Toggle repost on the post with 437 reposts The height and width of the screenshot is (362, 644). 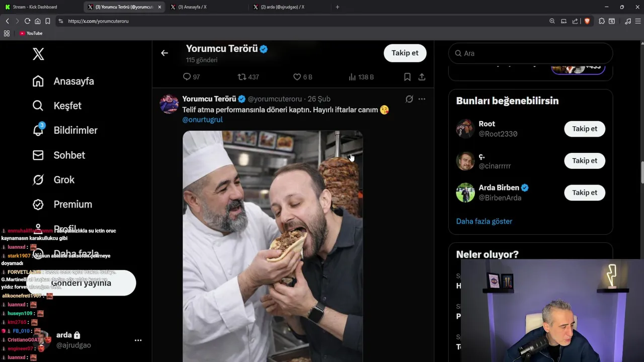tap(242, 77)
